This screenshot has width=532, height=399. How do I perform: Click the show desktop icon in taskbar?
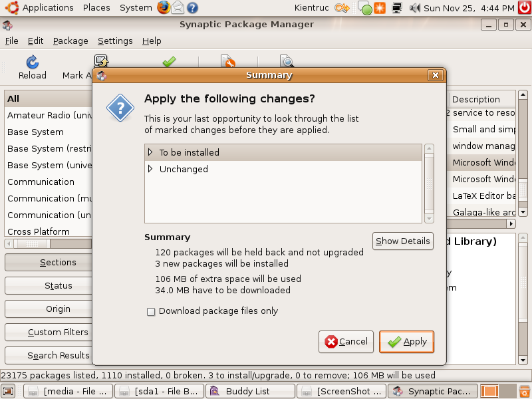click(x=9, y=391)
